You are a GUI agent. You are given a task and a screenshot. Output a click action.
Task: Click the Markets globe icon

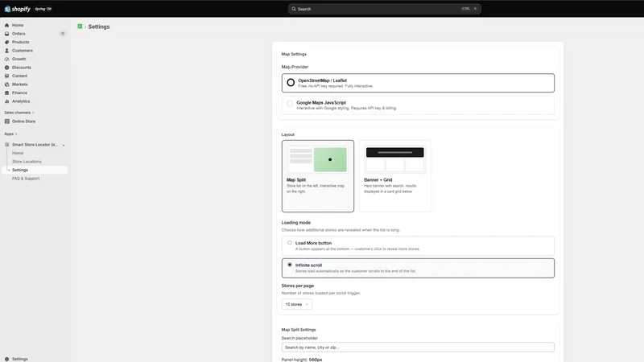coord(6,84)
